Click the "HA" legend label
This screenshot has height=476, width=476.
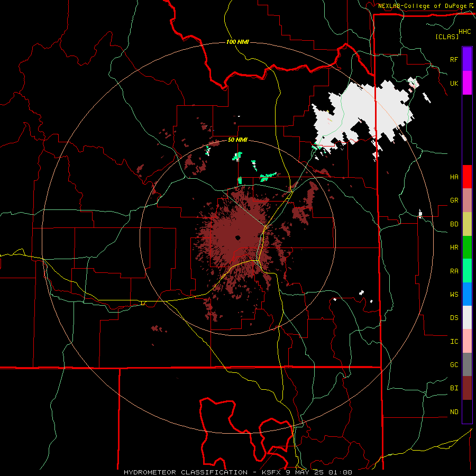454,177
